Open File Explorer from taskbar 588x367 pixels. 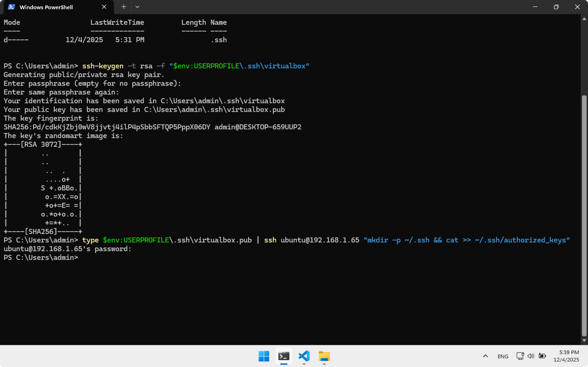point(324,356)
